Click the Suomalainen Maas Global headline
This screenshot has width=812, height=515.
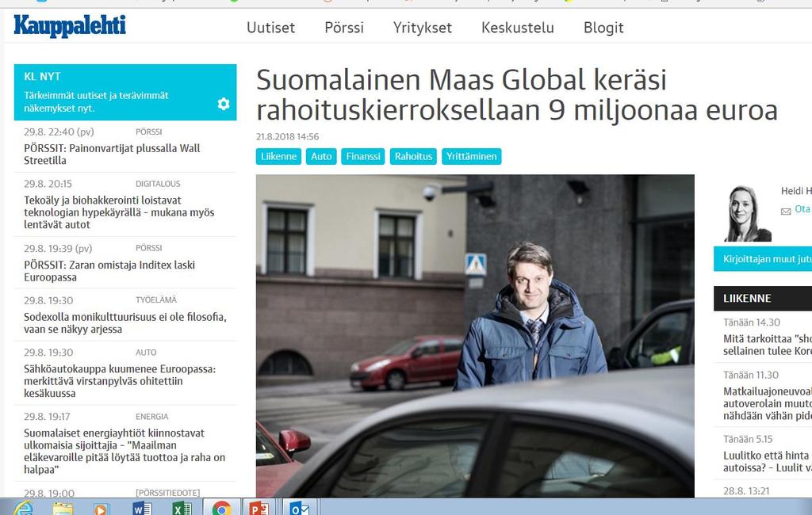click(517, 95)
